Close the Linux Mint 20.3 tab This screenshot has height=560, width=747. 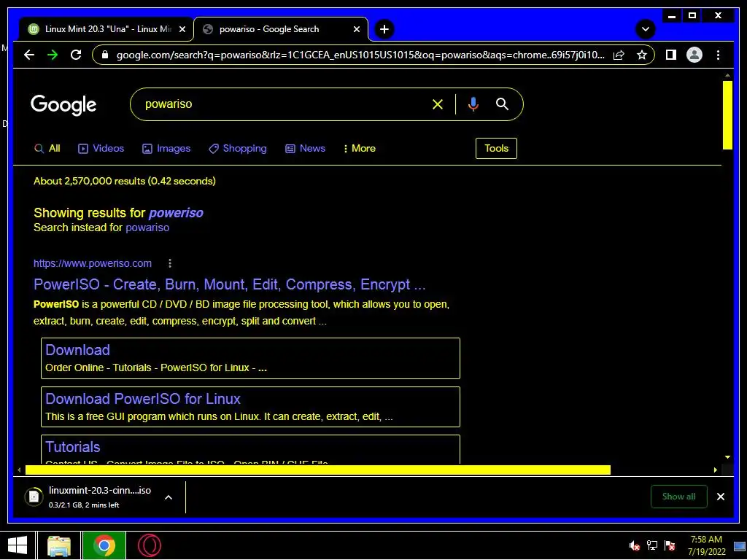[x=182, y=29]
